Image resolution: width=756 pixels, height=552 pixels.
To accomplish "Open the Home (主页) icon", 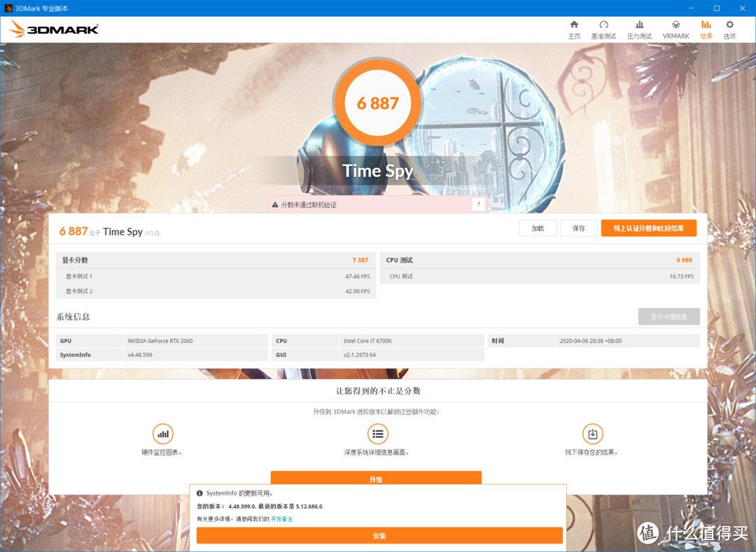I will pos(574,25).
